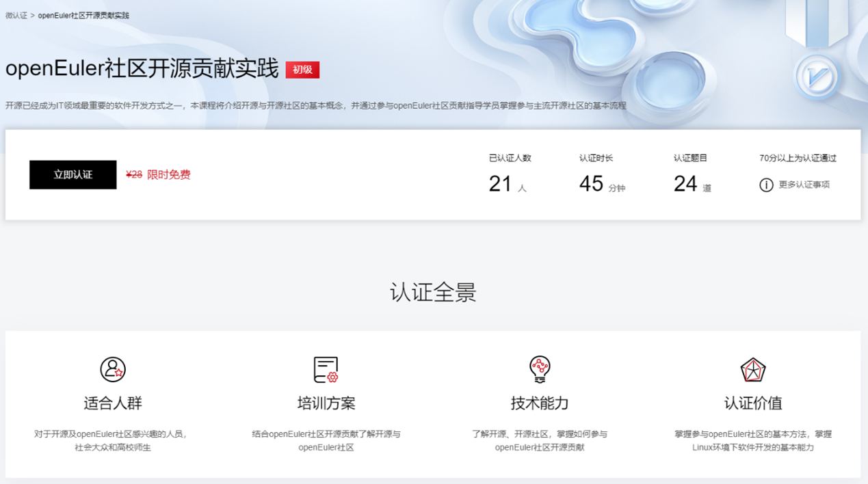Click the 限时免费 price label
This screenshot has height=484, width=868.
[x=169, y=175]
